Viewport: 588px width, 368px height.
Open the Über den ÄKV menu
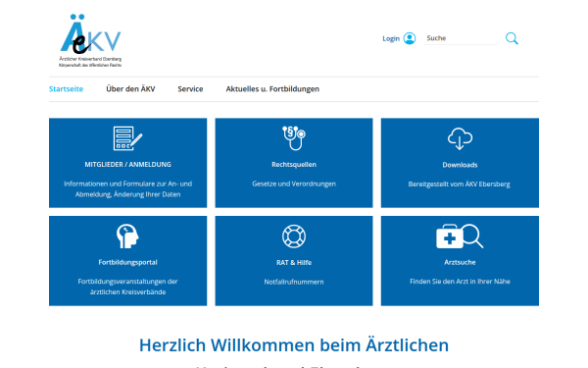click(x=130, y=89)
